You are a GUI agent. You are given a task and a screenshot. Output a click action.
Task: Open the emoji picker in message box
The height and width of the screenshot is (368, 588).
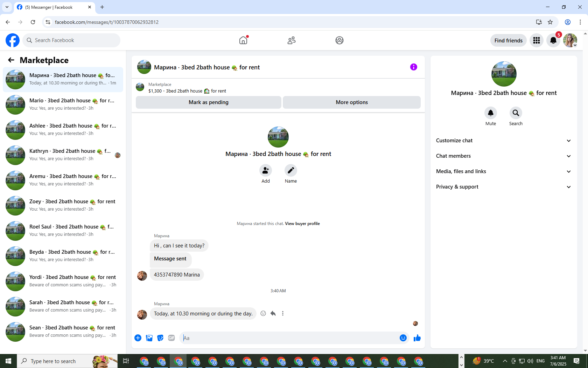(x=403, y=338)
